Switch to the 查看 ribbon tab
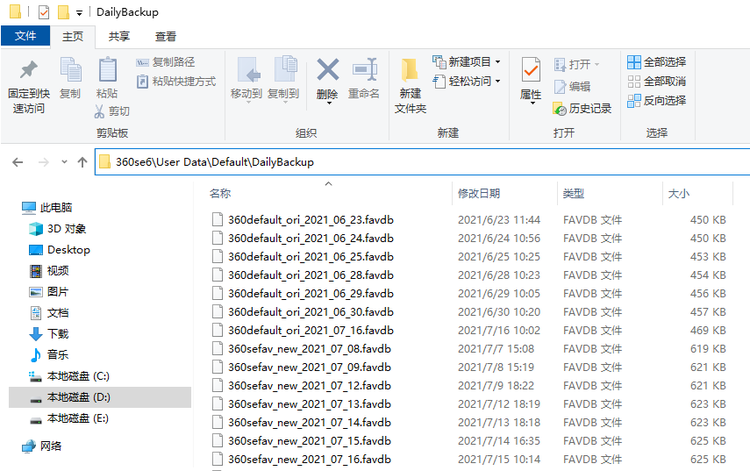The width and height of the screenshot is (750, 471). click(x=165, y=36)
